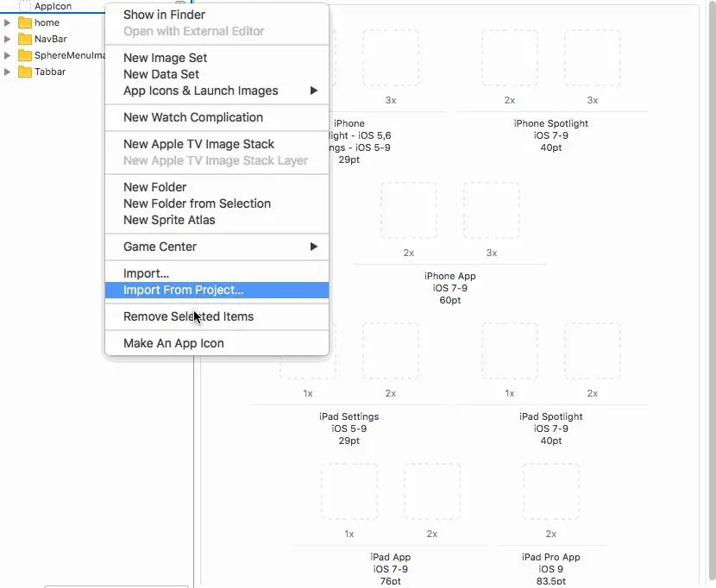Expand the SphereMenuImages folder triangle
The image size is (716, 588).
click(x=7, y=55)
